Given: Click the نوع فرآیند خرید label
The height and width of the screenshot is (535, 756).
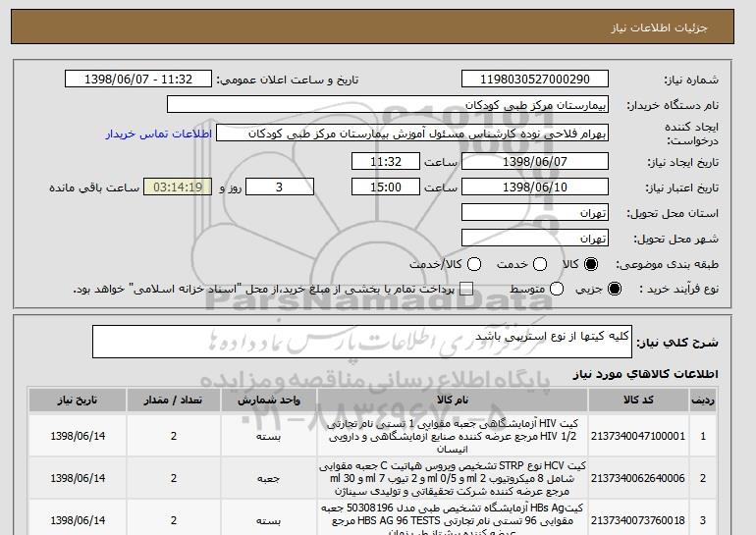Looking at the screenshot, I should tap(678, 289).
